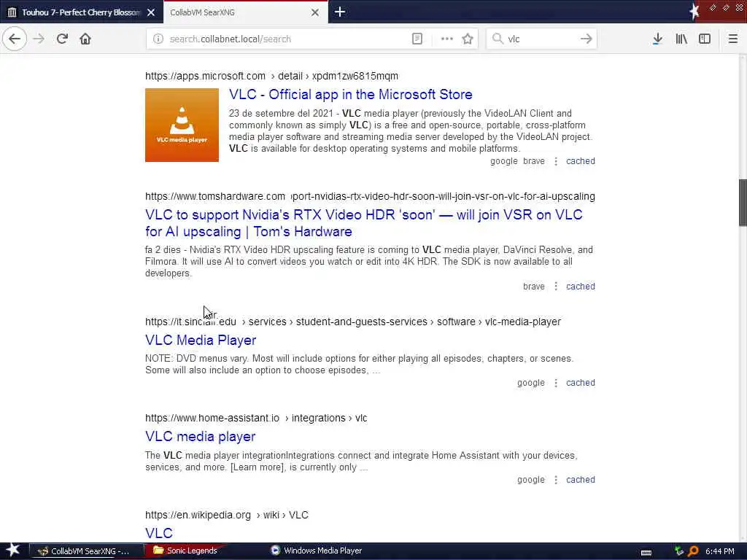Open the taskbar star start button
This screenshot has height=560, width=747.
[13, 551]
